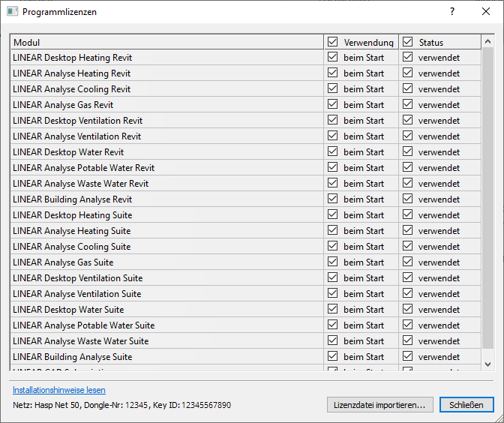Viewport: 504px width, 423px height.
Task: Select the LINEAR Analyse Potable Water Revit row
Action: click(246, 168)
